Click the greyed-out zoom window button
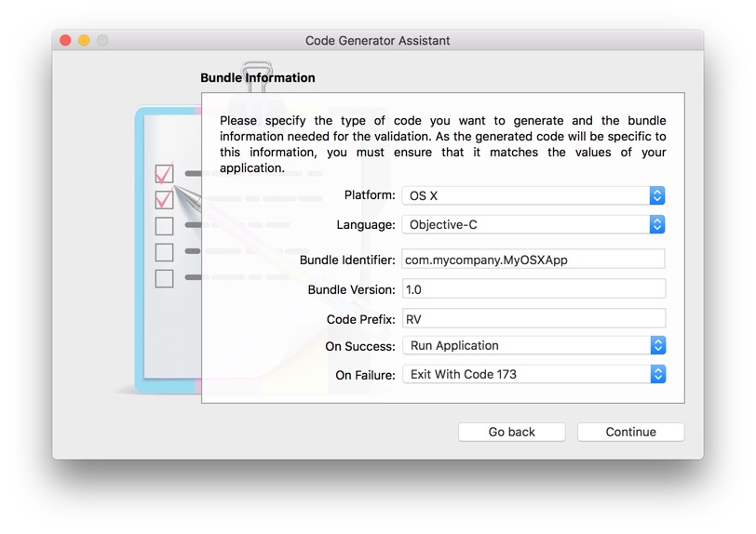The height and width of the screenshot is (534, 756). (x=102, y=41)
